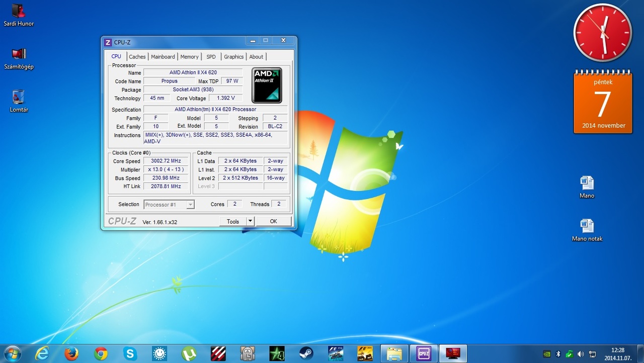This screenshot has height=363, width=644.
Task: Go to the Graphics tab
Action: (233, 57)
